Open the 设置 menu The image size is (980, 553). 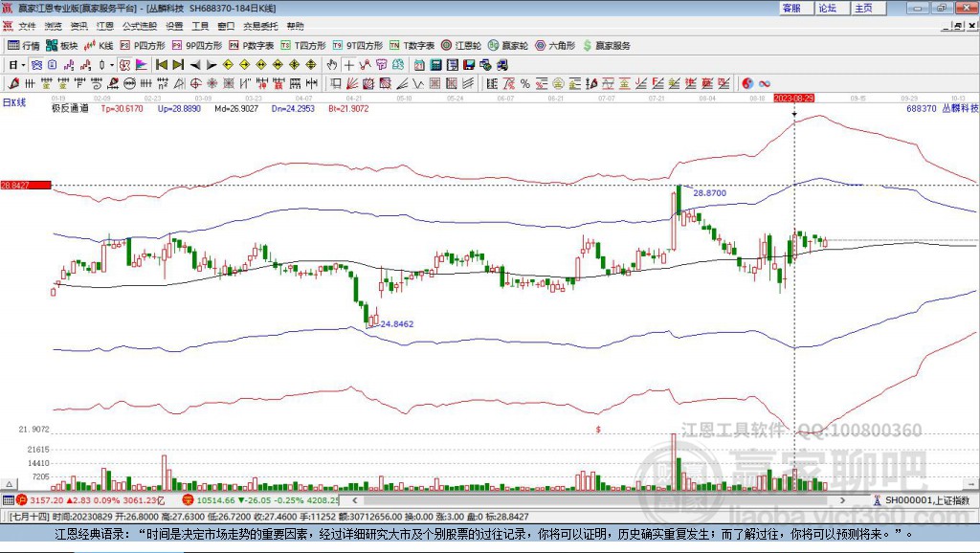click(x=174, y=26)
